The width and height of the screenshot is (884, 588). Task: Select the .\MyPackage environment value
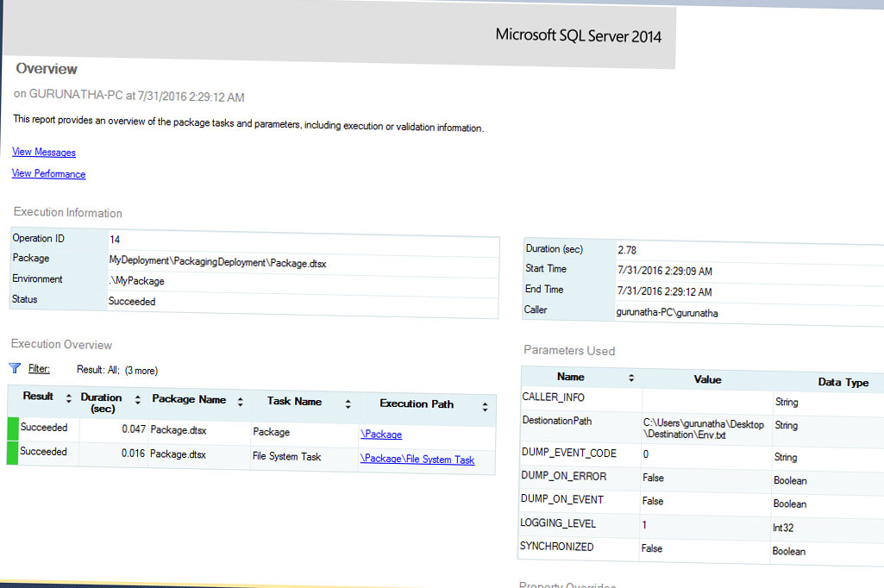coord(137,281)
